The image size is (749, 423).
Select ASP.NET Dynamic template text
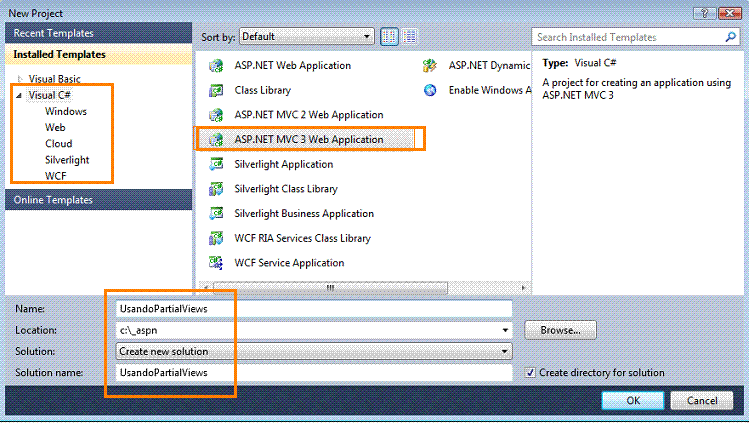coord(489,65)
